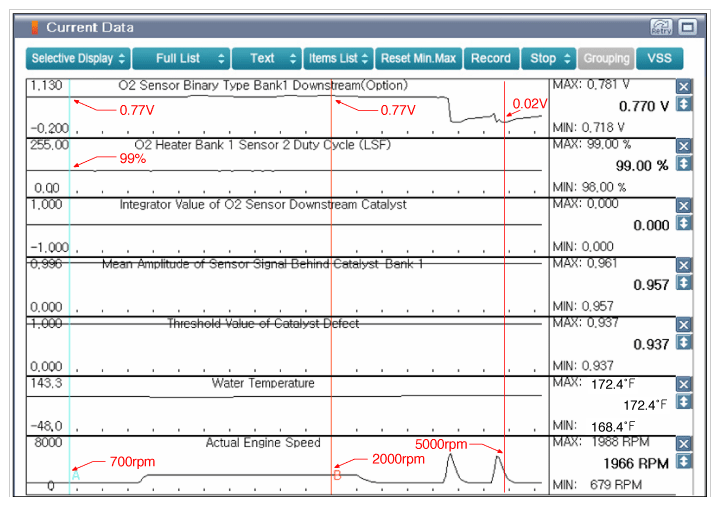Click the Retry icon in title bar
Screen dimensions: 720x506
coord(661,27)
